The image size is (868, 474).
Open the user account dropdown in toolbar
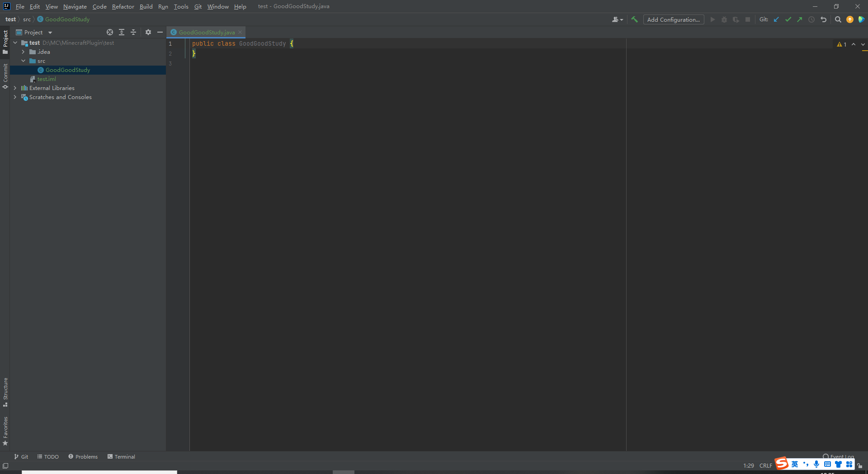[x=618, y=19]
